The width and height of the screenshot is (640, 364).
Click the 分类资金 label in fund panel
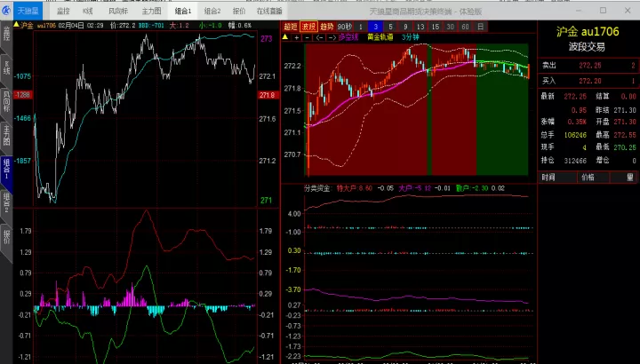tap(316, 188)
